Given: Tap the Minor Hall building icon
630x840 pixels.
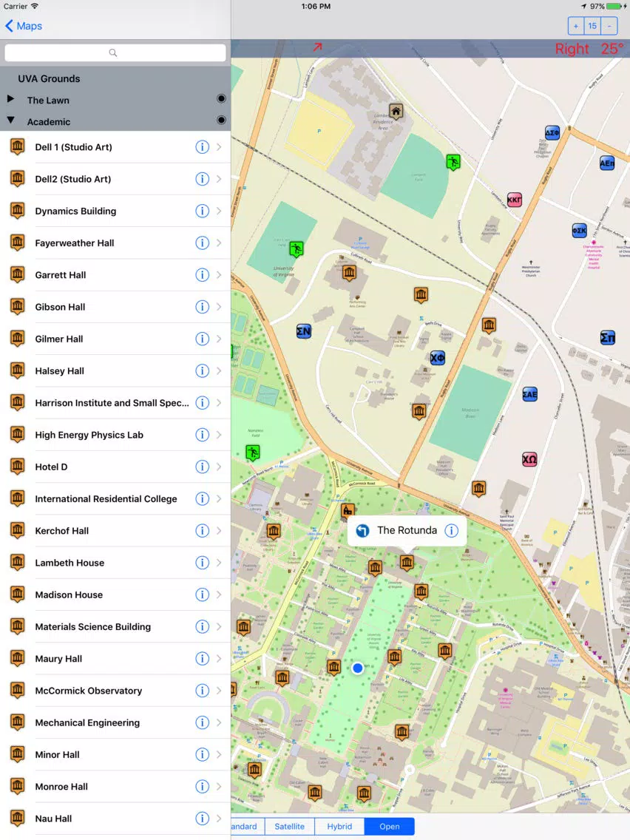Looking at the screenshot, I should click(x=18, y=754).
